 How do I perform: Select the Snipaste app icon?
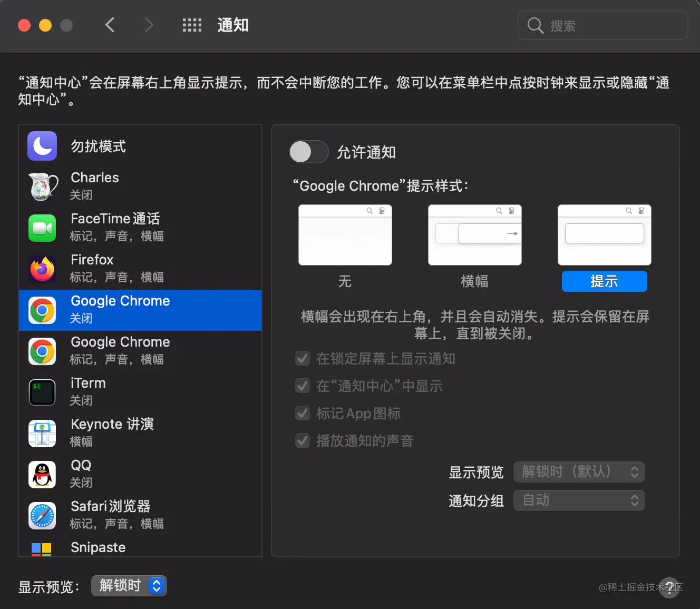[x=41, y=549]
